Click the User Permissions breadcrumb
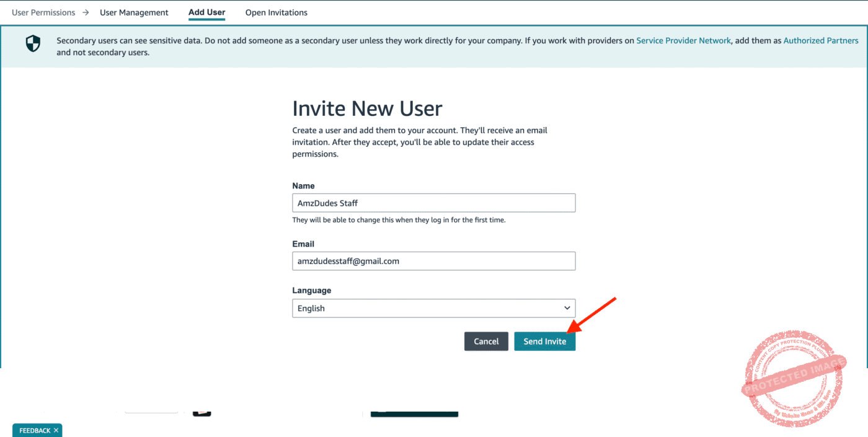 click(x=43, y=12)
